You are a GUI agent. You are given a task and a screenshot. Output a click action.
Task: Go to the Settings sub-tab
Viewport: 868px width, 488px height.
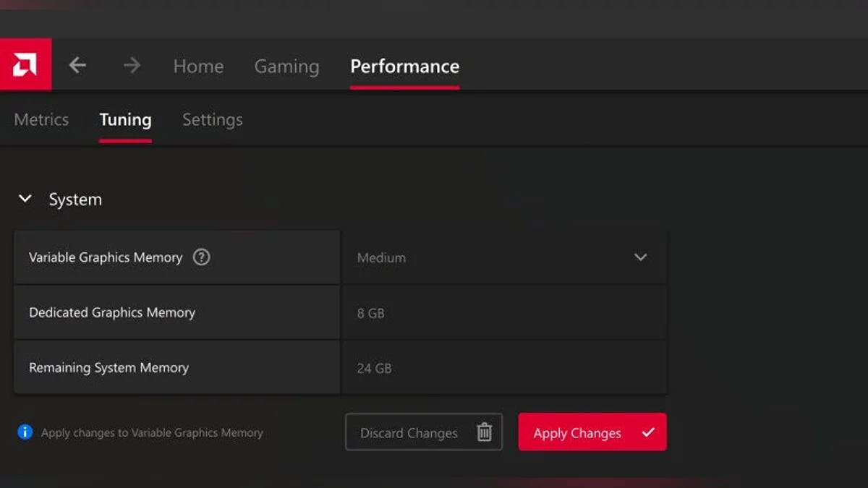pos(212,120)
